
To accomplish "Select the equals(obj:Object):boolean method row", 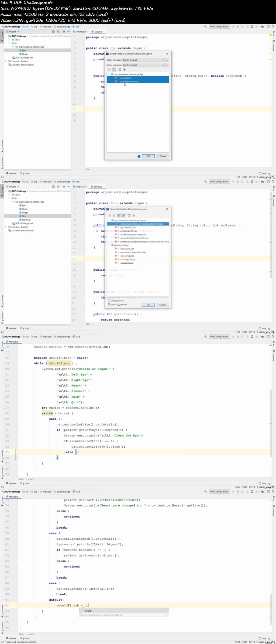I will click(138, 252).
